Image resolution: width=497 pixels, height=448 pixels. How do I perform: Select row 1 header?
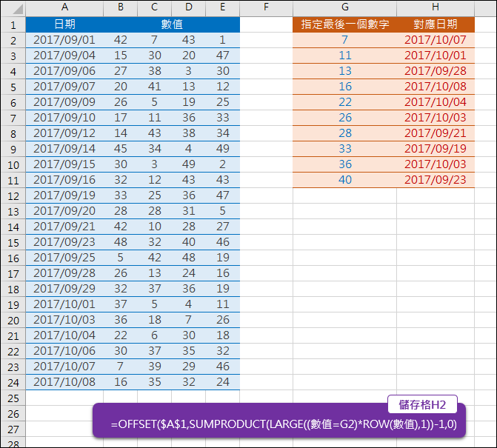tap(13, 24)
